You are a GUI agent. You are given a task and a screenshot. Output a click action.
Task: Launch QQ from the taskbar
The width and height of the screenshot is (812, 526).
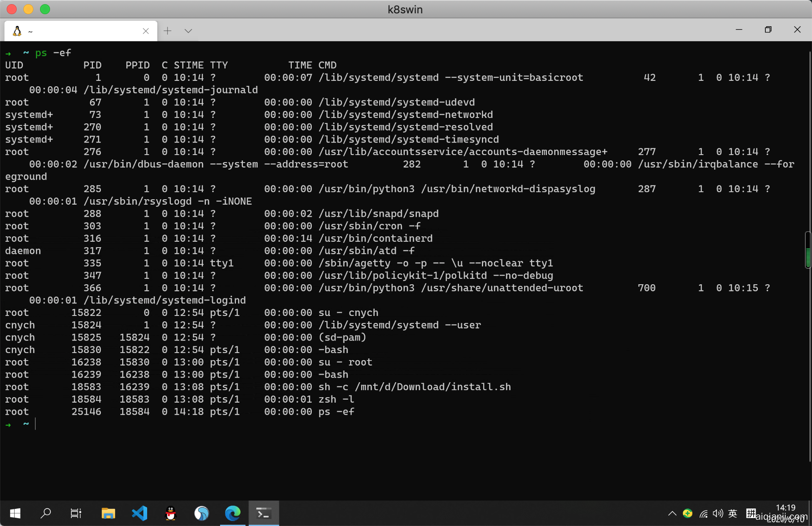(170, 513)
